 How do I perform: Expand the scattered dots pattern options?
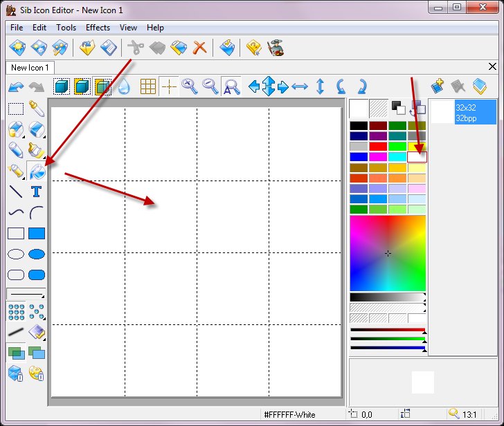37,312
